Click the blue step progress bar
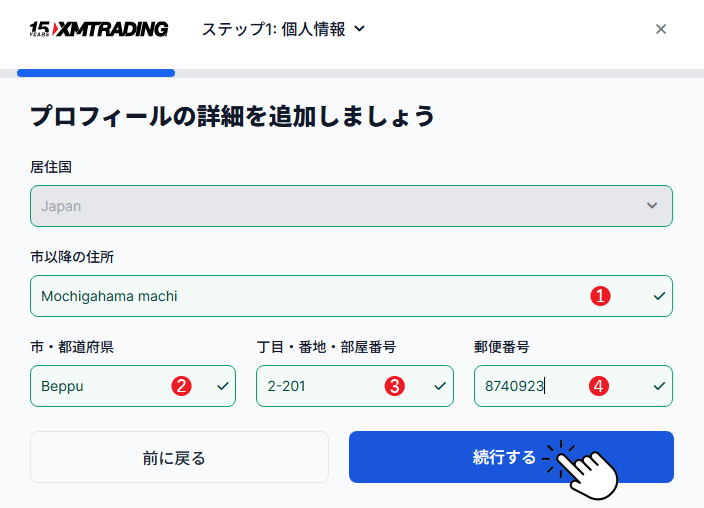The width and height of the screenshot is (704, 508). [x=96, y=73]
